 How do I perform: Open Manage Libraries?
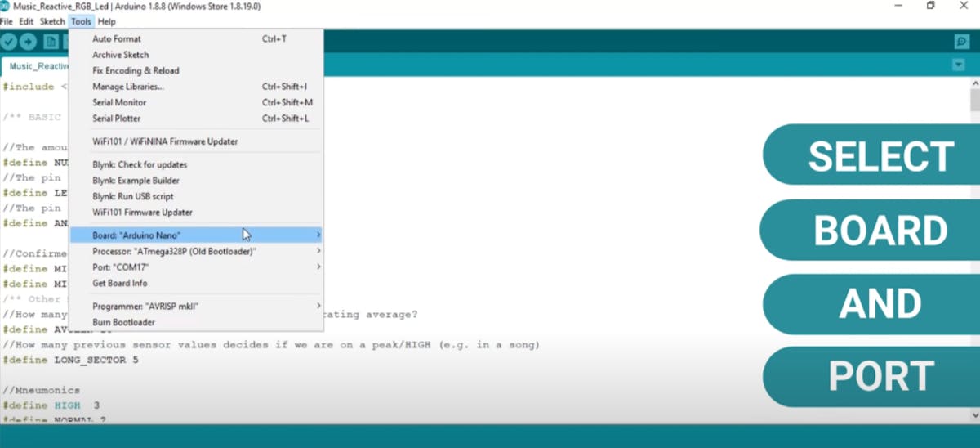tap(196, 86)
